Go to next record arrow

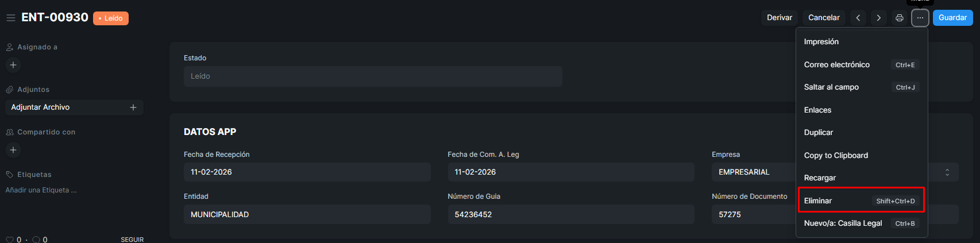879,18
